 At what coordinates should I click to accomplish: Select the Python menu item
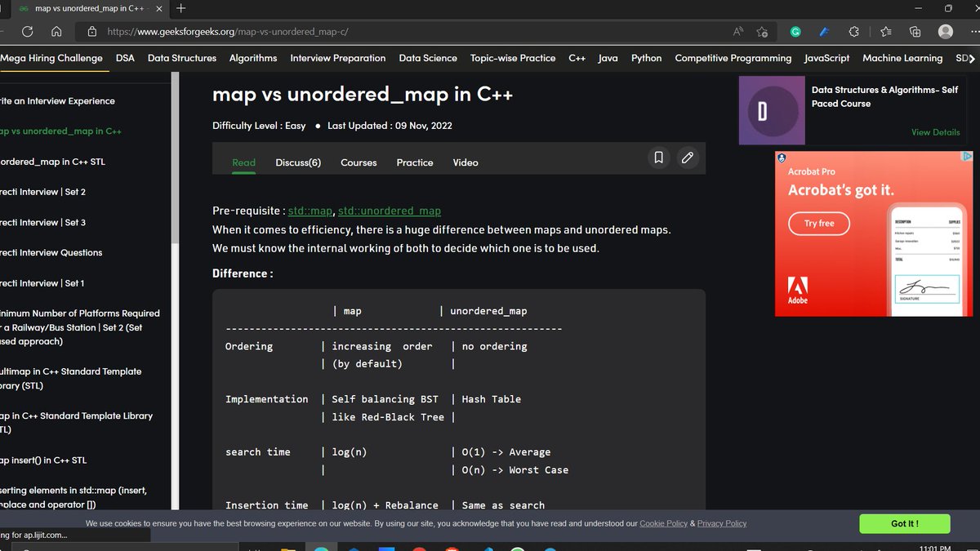tap(647, 58)
